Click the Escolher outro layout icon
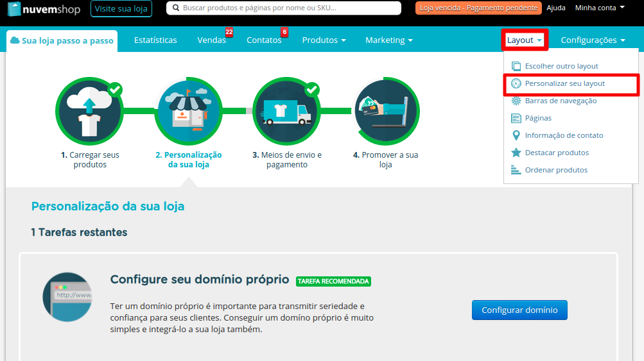This screenshot has height=361, width=644. coord(516,66)
